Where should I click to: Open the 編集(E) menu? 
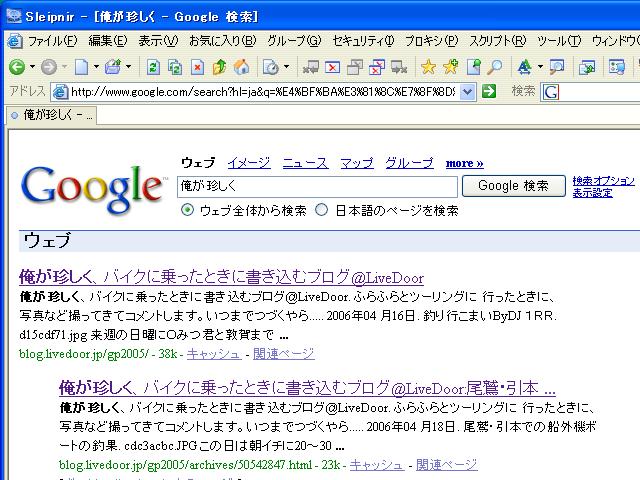click(x=108, y=41)
